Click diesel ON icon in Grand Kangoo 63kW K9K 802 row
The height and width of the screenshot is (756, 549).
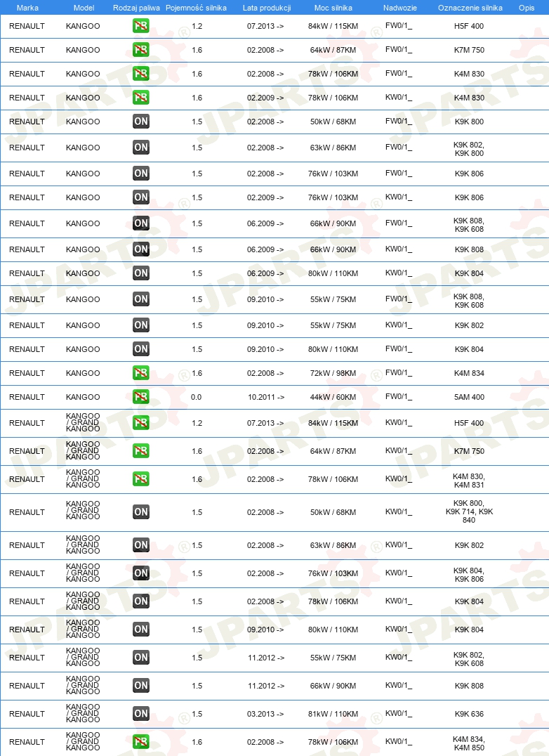click(x=141, y=545)
